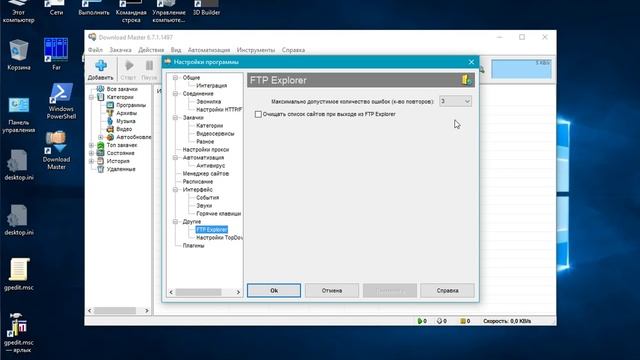Open Файл menu
Image resolution: width=640 pixels, height=360 pixels.
(x=95, y=50)
